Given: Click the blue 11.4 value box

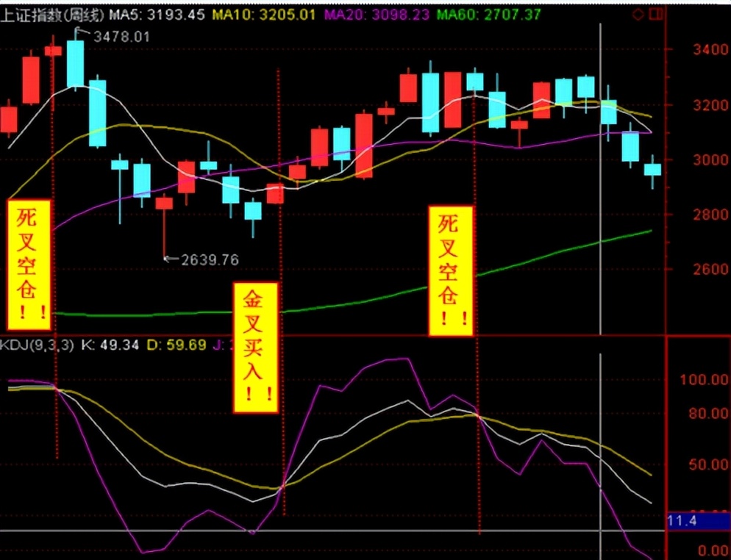Looking at the screenshot, I should [699, 520].
